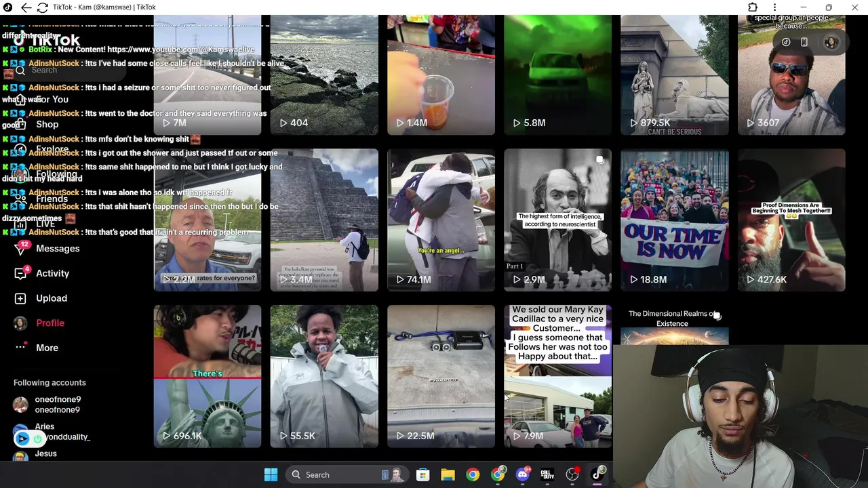Launch Microsoft Store from taskbar
The image size is (868, 488).
pyautogui.click(x=422, y=474)
